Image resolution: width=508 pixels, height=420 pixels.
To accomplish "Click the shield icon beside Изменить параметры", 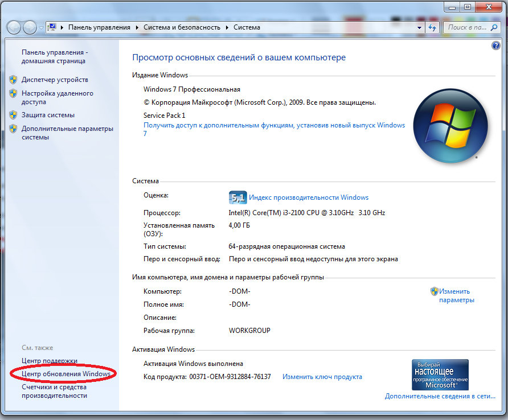I will point(434,291).
